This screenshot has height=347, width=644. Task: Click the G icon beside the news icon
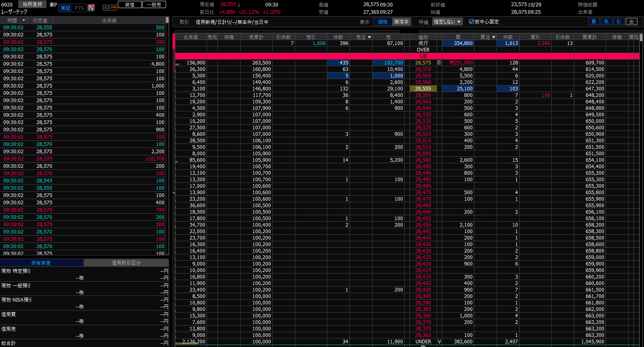105,8
